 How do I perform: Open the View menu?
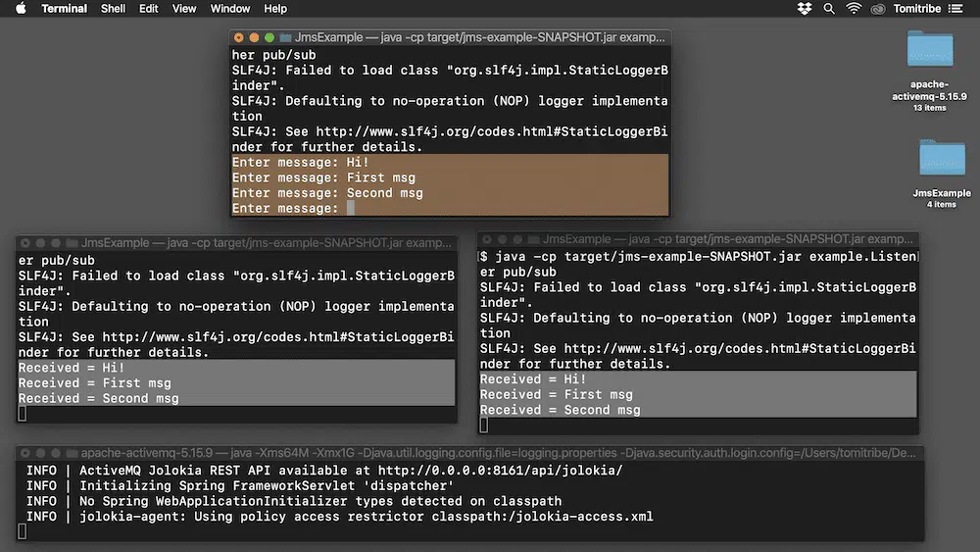[x=184, y=9]
